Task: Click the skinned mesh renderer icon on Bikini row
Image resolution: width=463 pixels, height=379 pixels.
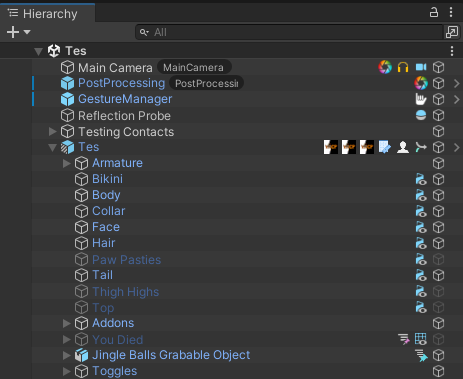Action: click(x=421, y=179)
